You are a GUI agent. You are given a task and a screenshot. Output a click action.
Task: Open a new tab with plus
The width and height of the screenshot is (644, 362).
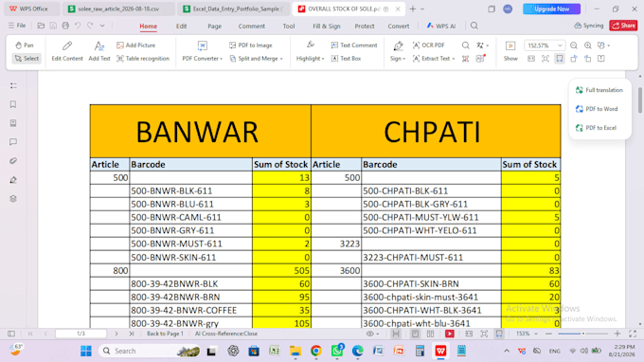point(413,9)
